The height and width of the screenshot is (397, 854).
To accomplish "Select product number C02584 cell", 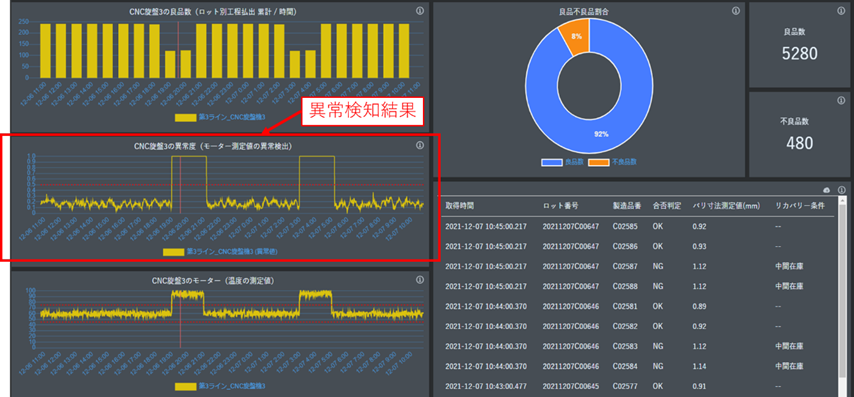I will click(624, 366).
